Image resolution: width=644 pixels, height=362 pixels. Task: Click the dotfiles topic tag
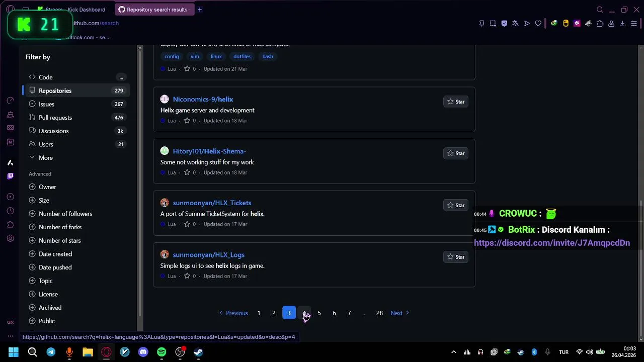242,56
